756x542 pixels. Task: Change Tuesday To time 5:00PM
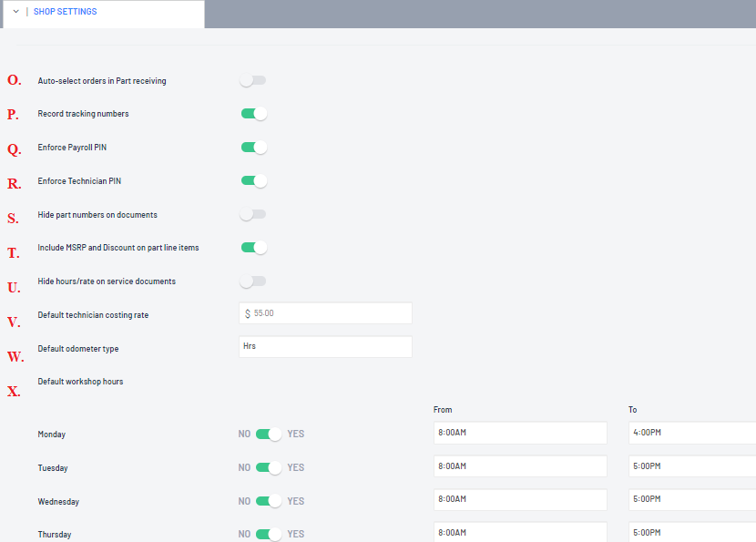[692, 466]
